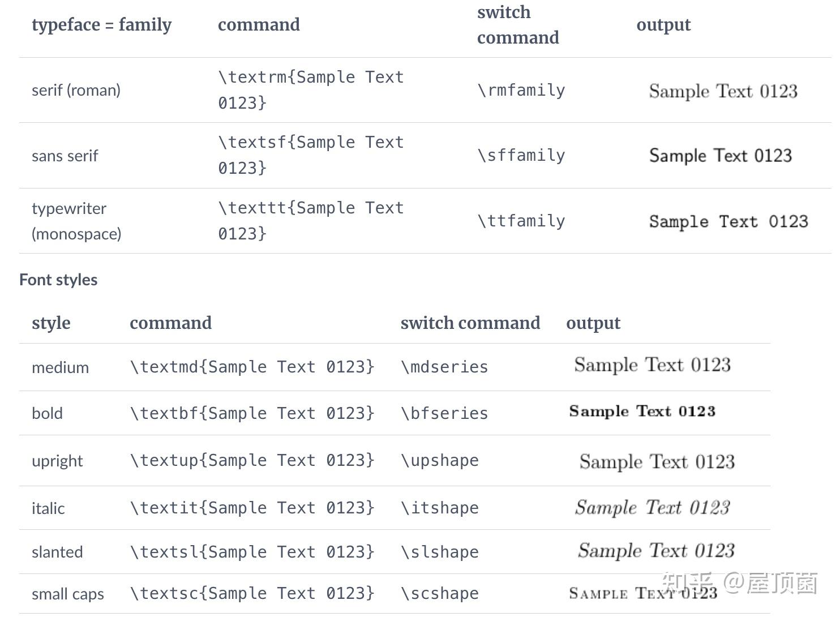Screen dimensions: 840x617
Task: Click the \textsl{Sample Text 0123} command
Action: (252, 552)
